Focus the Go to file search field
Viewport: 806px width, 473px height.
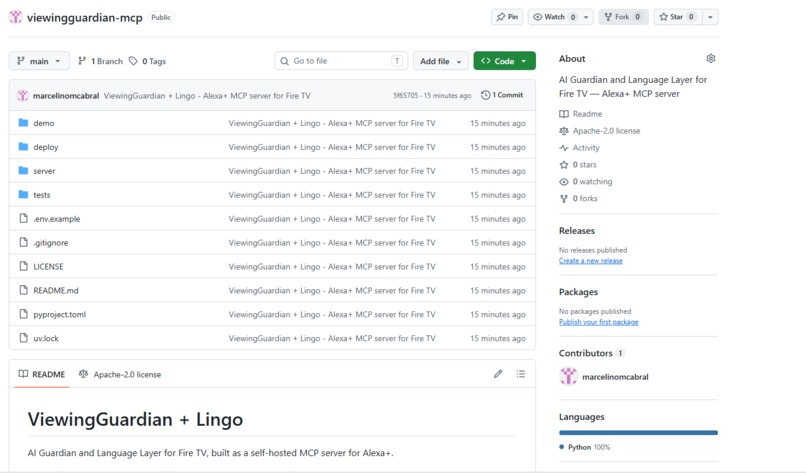(341, 61)
